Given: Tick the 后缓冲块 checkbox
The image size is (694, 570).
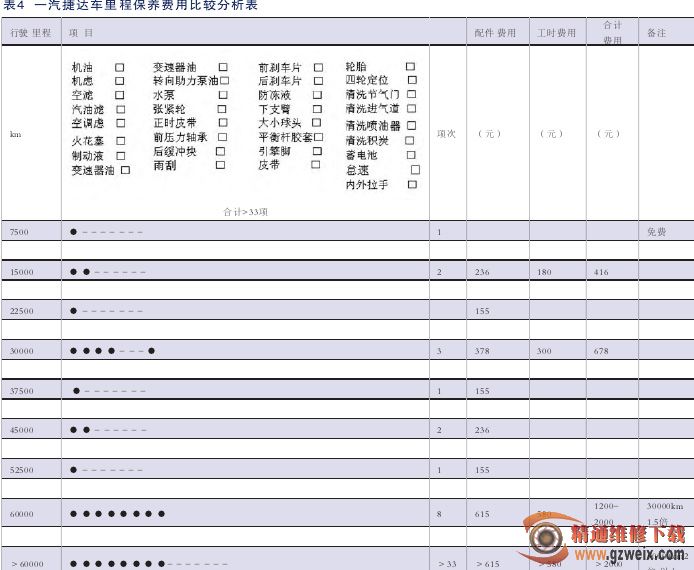Looking at the screenshot, I should 220,151.
